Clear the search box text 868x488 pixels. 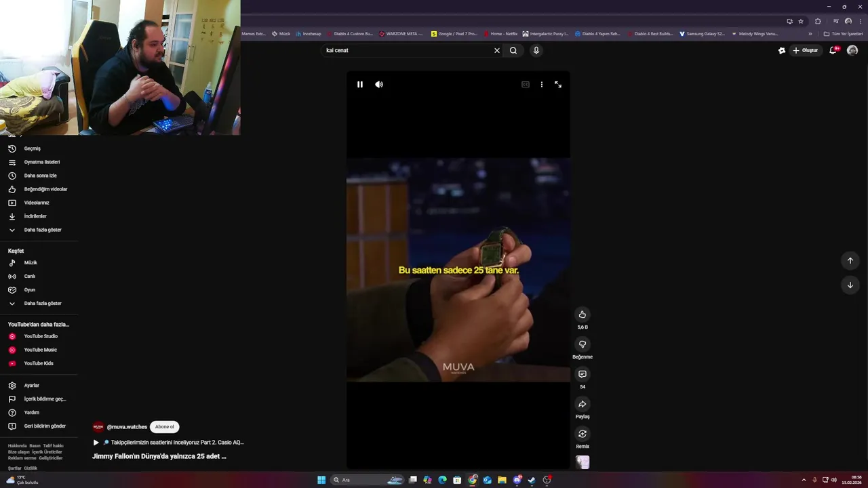[497, 50]
